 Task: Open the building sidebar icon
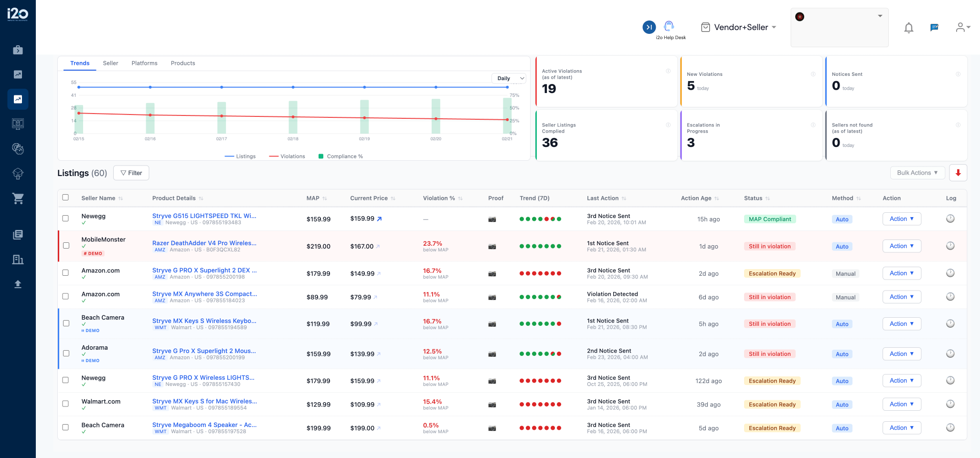tap(18, 260)
